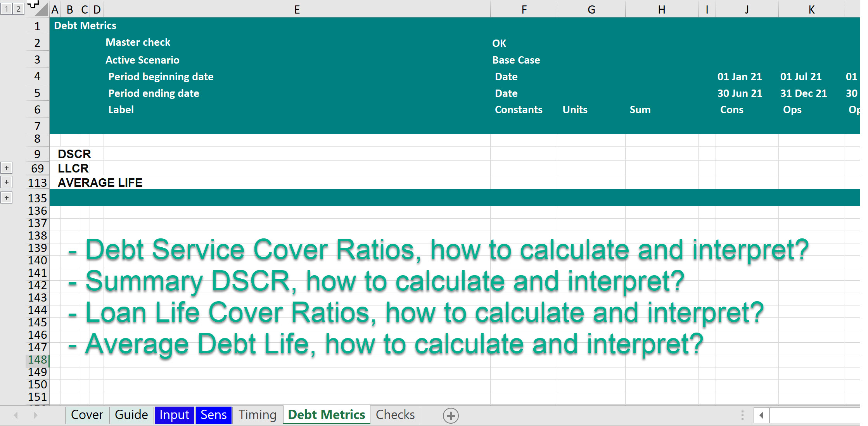The width and height of the screenshot is (868, 426).
Task: Select the Debt Metrics sheet tab
Action: click(327, 415)
